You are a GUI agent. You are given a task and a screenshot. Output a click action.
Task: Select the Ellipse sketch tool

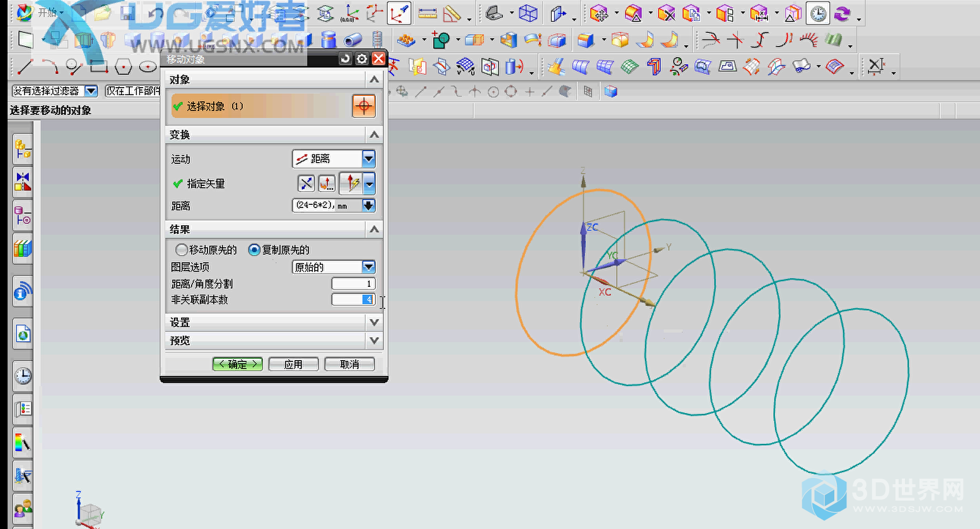point(148,66)
